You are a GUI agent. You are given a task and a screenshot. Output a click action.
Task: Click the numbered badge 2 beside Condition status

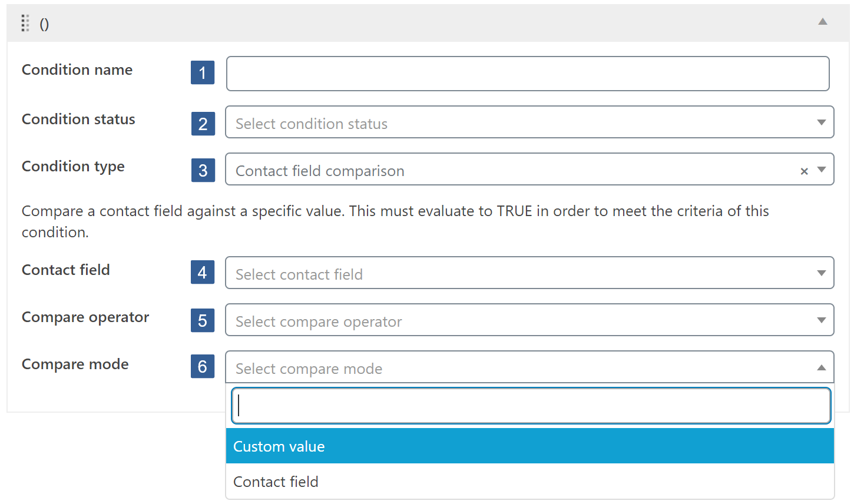(202, 124)
